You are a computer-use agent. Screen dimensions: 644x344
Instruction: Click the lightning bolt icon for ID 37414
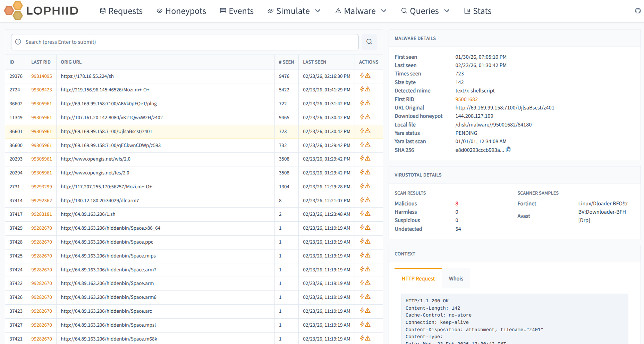362,200
